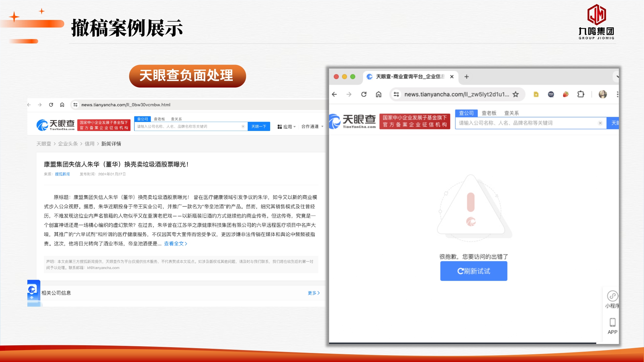Click home icon in left browser window
This screenshot has width=644, height=362.
pos(62,105)
